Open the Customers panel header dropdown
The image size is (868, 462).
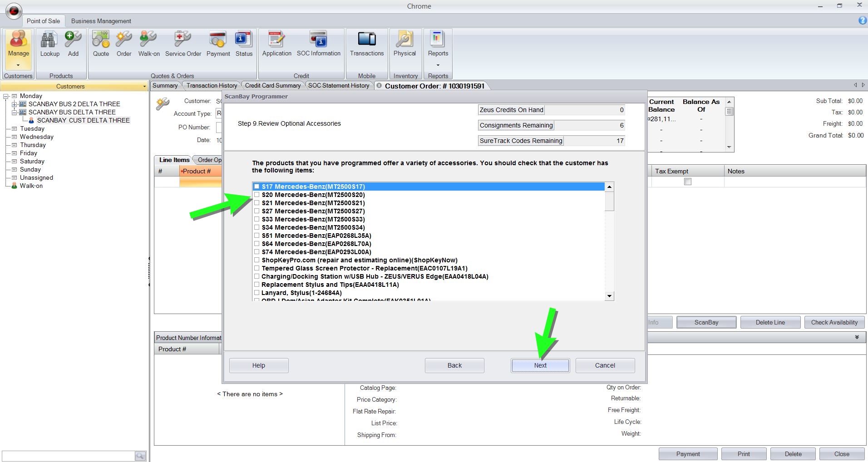pyautogui.click(x=144, y=86)
